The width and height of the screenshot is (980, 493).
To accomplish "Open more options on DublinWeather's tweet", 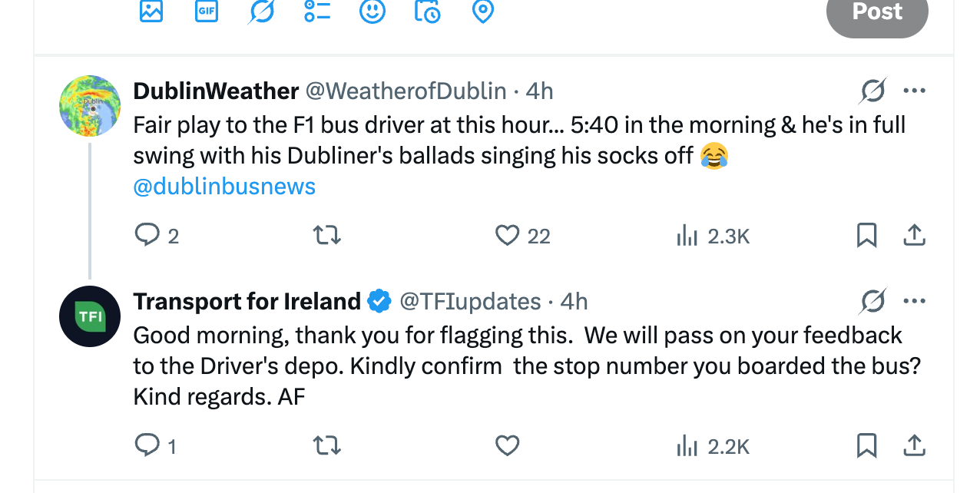I will point(914,91).
